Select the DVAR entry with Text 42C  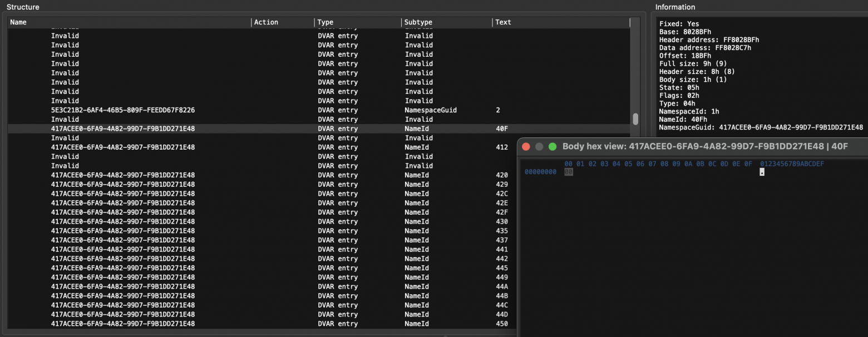[x=263, y=194]
